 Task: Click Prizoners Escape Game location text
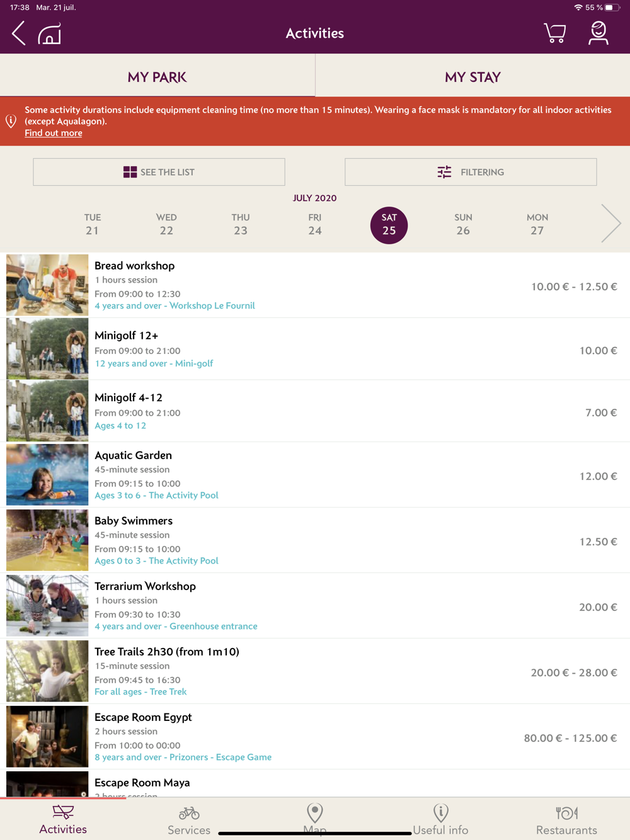(x=220, y=758)
